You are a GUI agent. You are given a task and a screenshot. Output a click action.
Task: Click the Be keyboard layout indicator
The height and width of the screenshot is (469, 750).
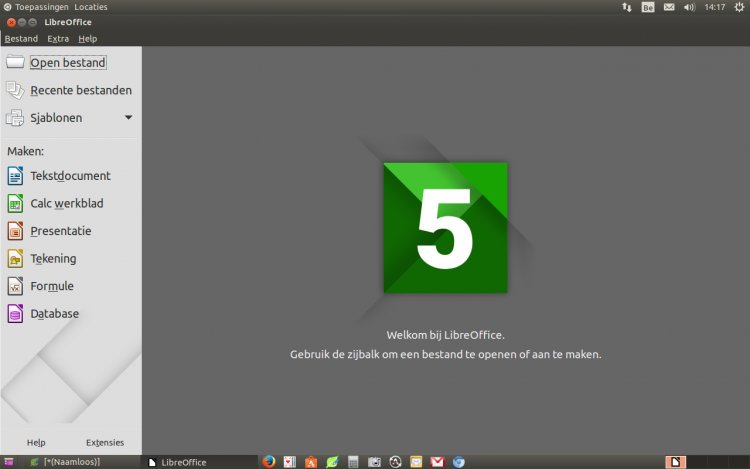647,7
